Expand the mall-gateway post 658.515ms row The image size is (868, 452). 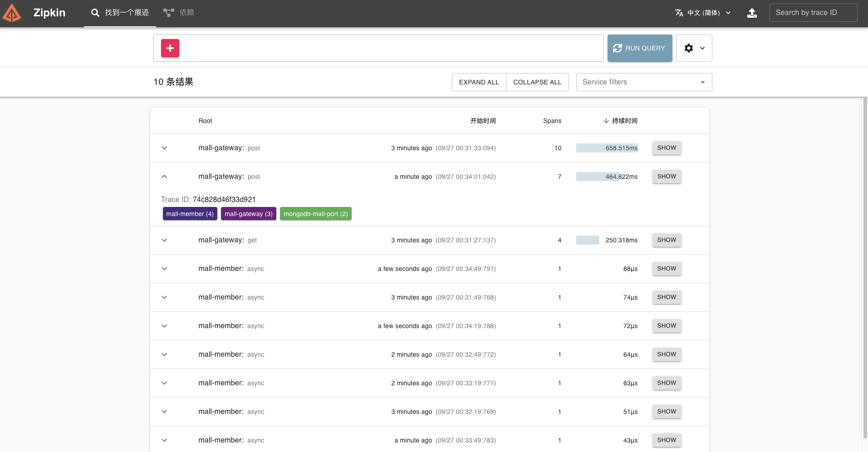pos(164,148)
